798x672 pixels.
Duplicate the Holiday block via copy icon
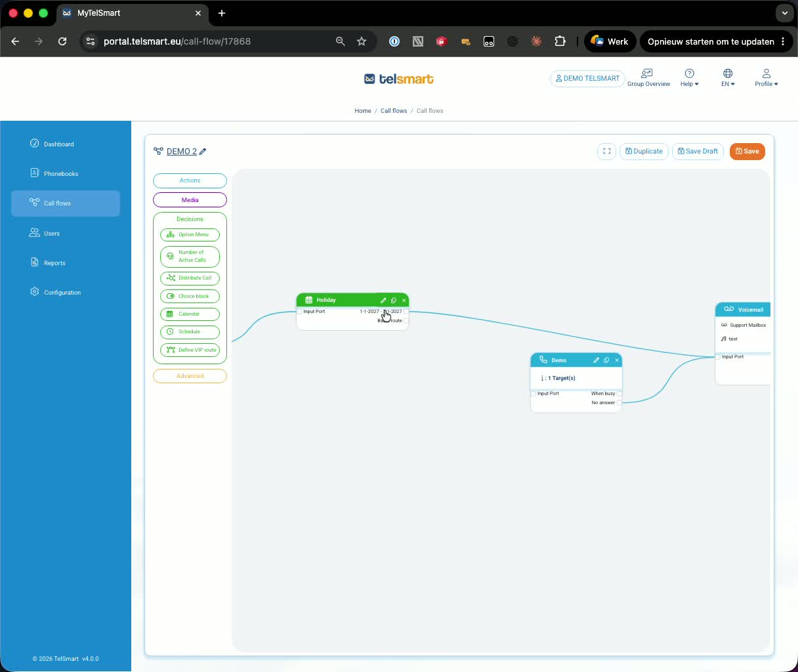[x=394, y=300]
